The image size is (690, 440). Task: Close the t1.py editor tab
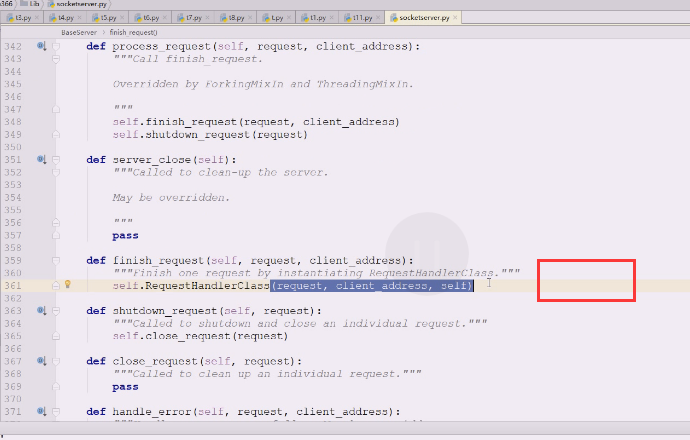pyautogui.click(x=331, y=18)
